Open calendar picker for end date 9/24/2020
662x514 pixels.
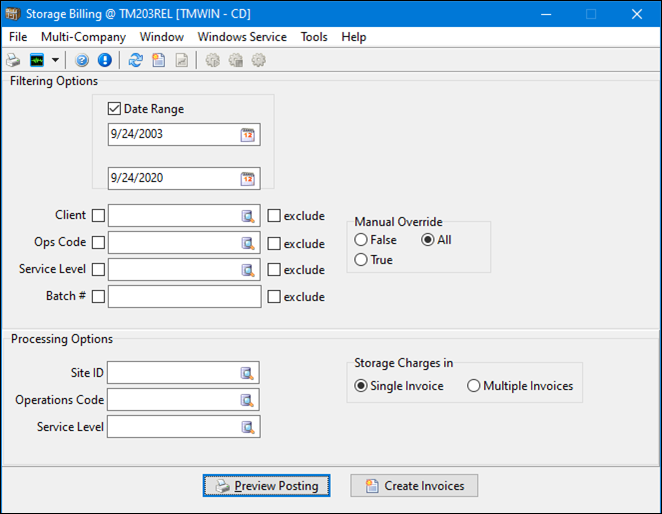pos(247,179)
